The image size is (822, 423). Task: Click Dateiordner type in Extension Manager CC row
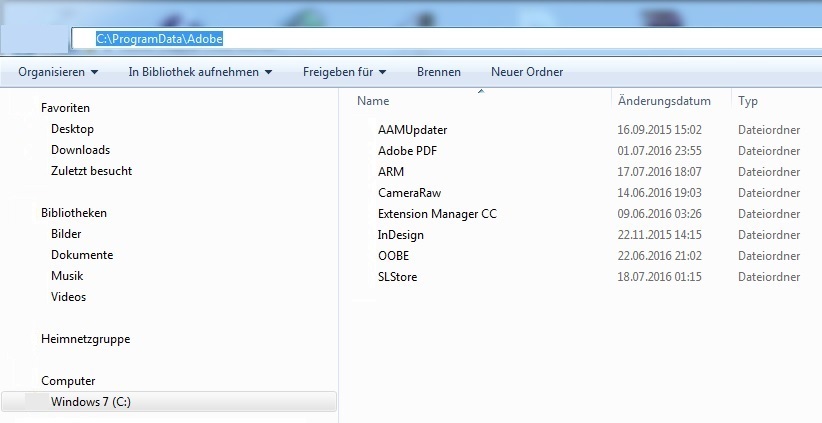(769, 214)
